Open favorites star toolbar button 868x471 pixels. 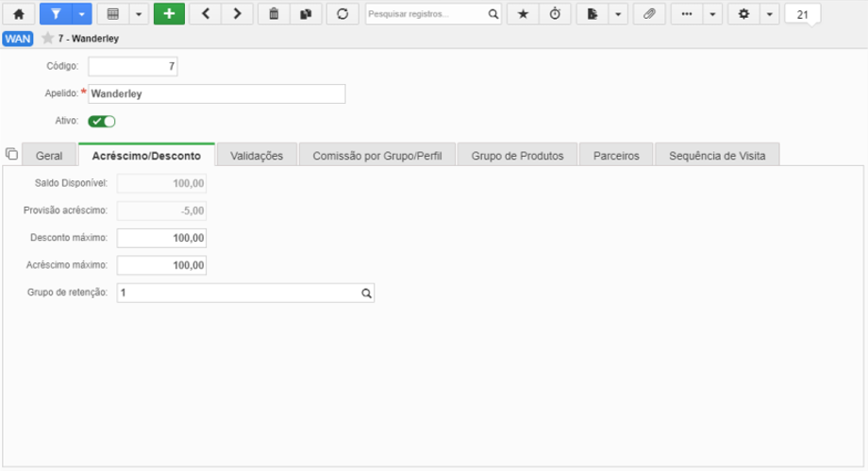523,14
